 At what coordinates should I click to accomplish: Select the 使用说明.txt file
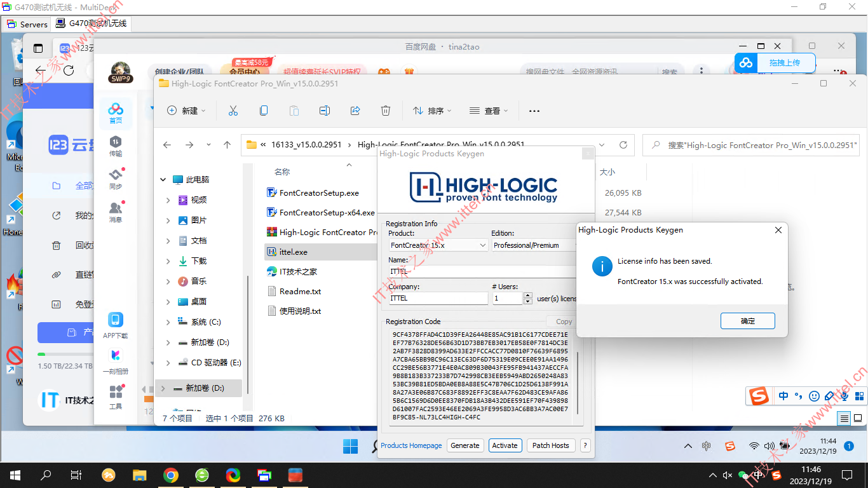(294, 311)
